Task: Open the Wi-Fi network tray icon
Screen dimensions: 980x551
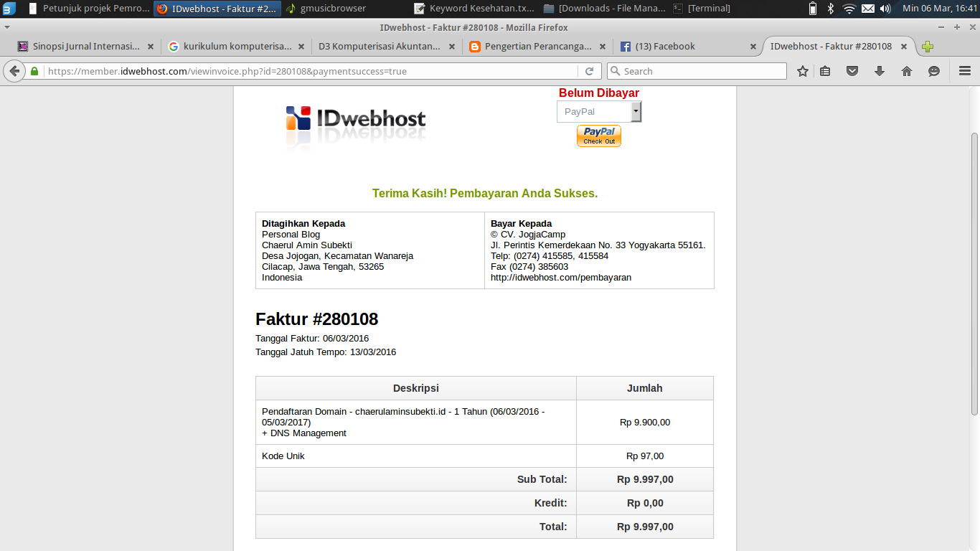Action: click(849, 9)
